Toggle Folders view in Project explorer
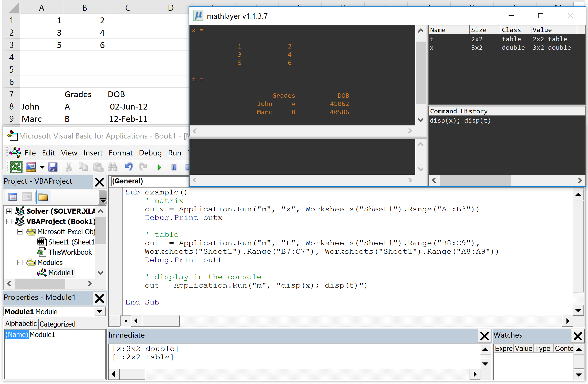The image size is (588, 384). point(43,197)
